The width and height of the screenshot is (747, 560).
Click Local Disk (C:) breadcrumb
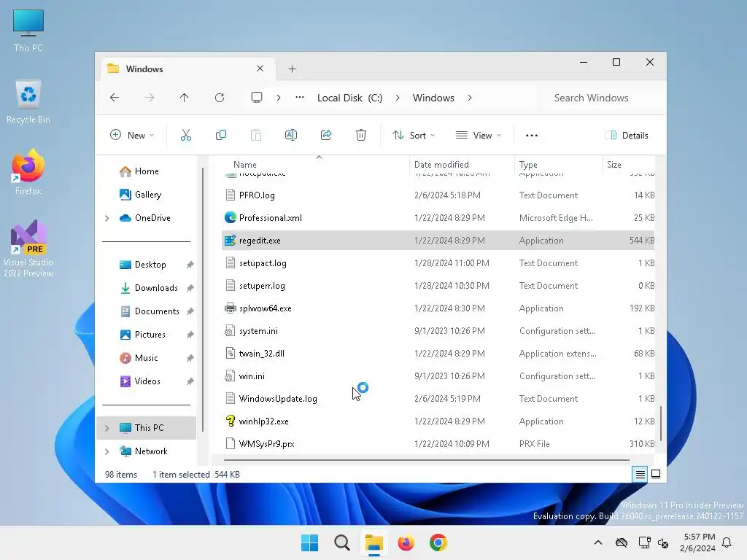[349, 98]
